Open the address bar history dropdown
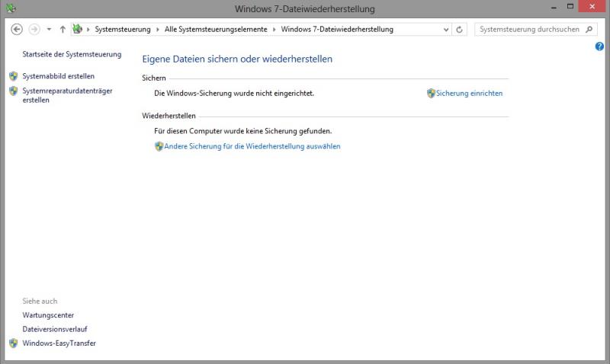This screenshot has width=610, height=364. coord(446,29)
